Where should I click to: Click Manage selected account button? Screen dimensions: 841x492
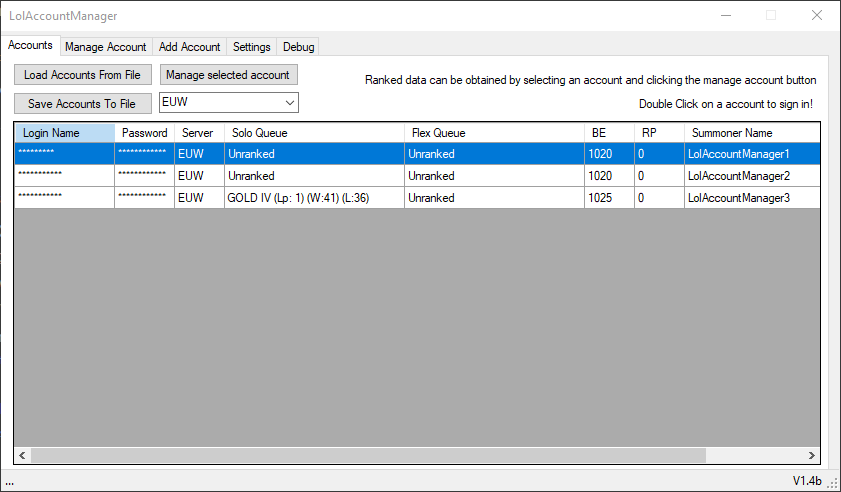coord(228,75)
